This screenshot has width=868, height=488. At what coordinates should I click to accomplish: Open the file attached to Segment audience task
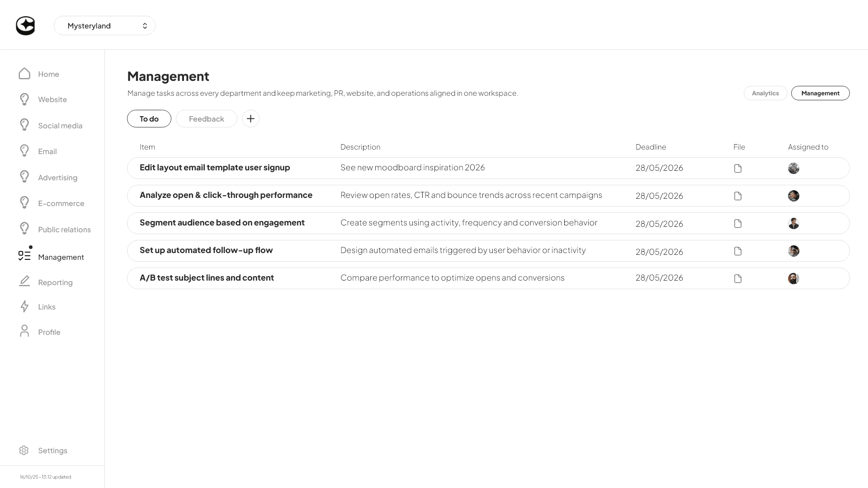(x=738, y=223)
